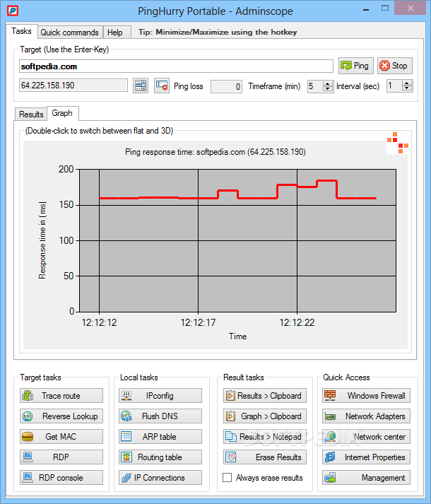This screenshot has height=504, width=431.
Task: Click the Trace route button label
Action: pyautogui.click(x=61, y=396)
